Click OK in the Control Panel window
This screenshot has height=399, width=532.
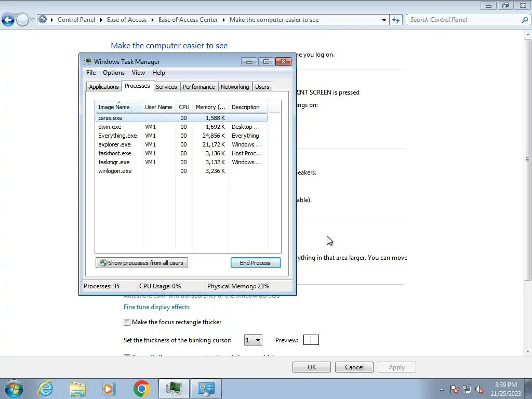click(312, 367)
